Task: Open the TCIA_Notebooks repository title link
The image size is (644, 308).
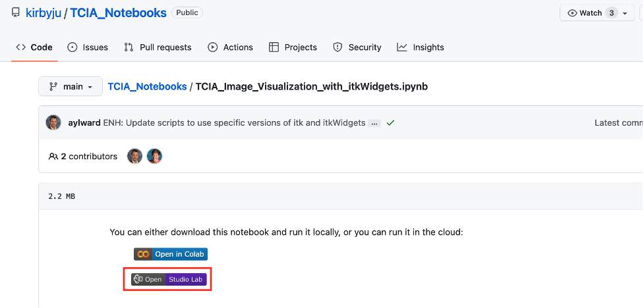Action: (118, 13)
